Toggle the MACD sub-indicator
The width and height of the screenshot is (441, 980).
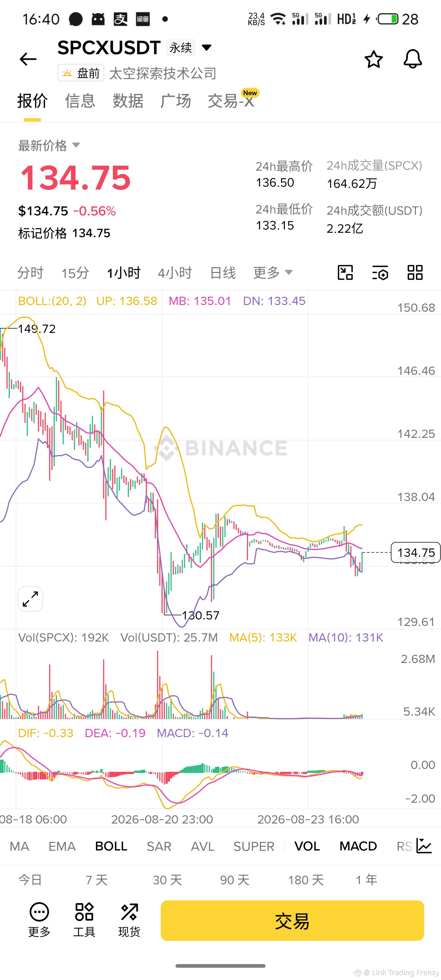tap(358, 846)
